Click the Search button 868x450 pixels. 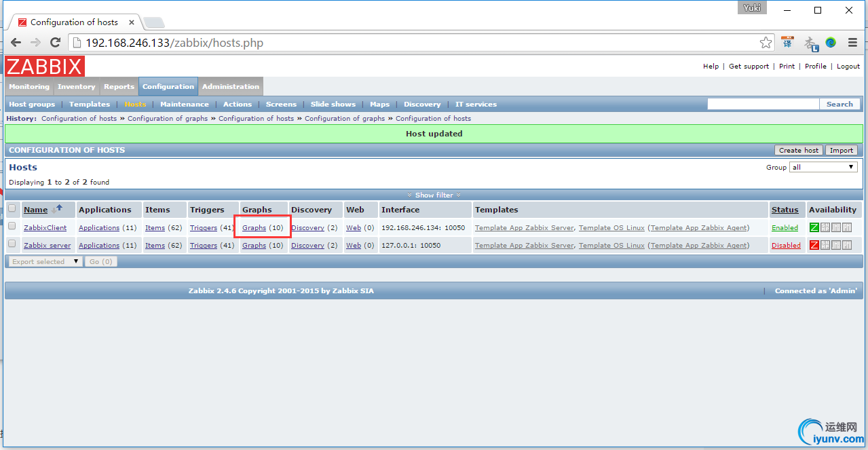click(x=839, y=104)
